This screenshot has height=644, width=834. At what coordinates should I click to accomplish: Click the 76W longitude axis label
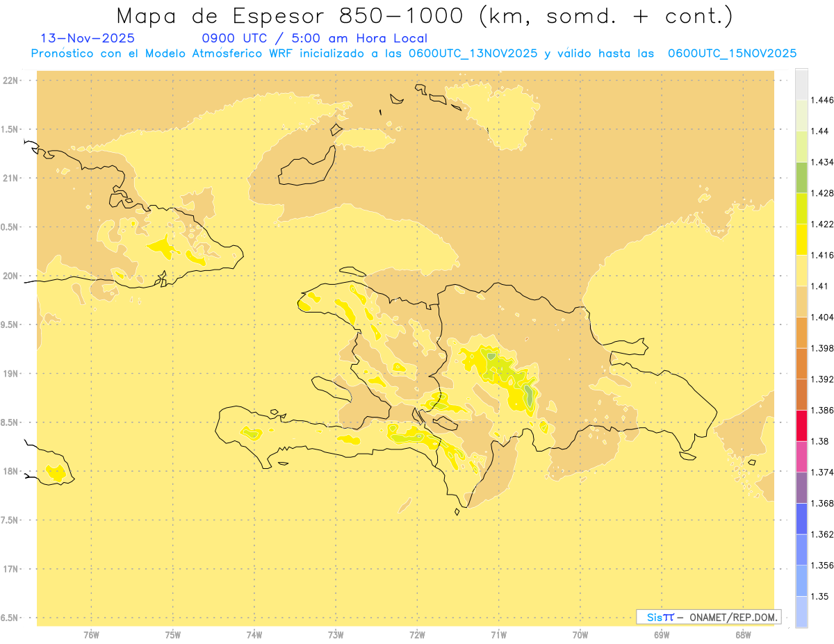click(x=91, y=635)
